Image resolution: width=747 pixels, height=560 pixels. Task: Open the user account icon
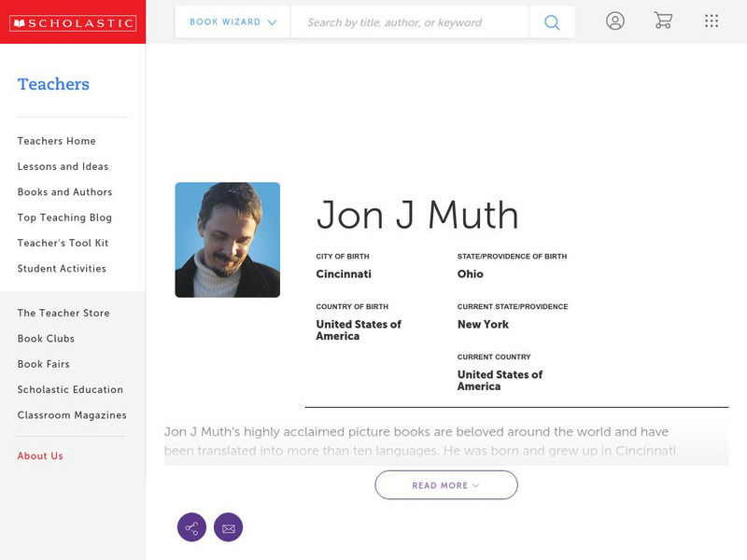click(x=614, y=21)
